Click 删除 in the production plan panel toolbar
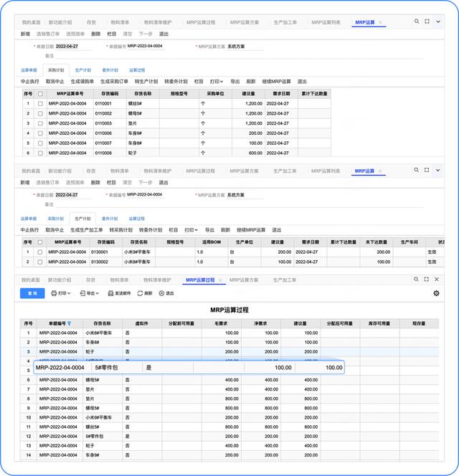The width and height of the screenshot is (459, 476). pyautogui.click(x=95, y=183)
